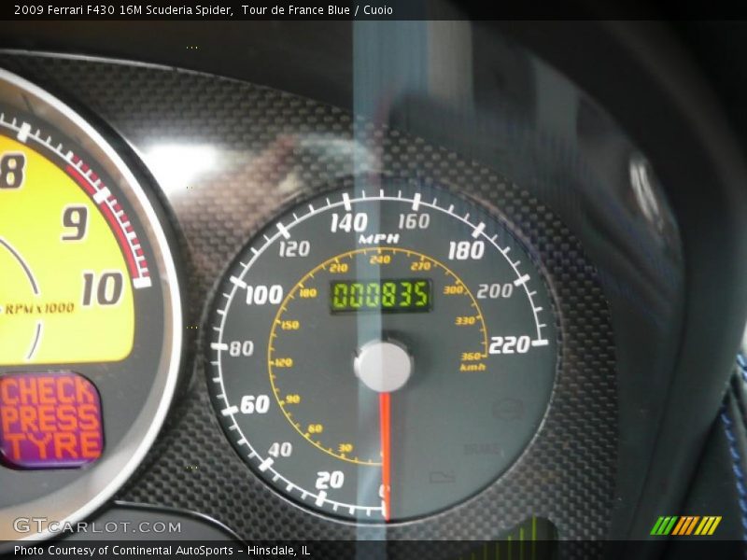
Task: Click the white 100 mph marking
Action: click(x=264, y=295)
